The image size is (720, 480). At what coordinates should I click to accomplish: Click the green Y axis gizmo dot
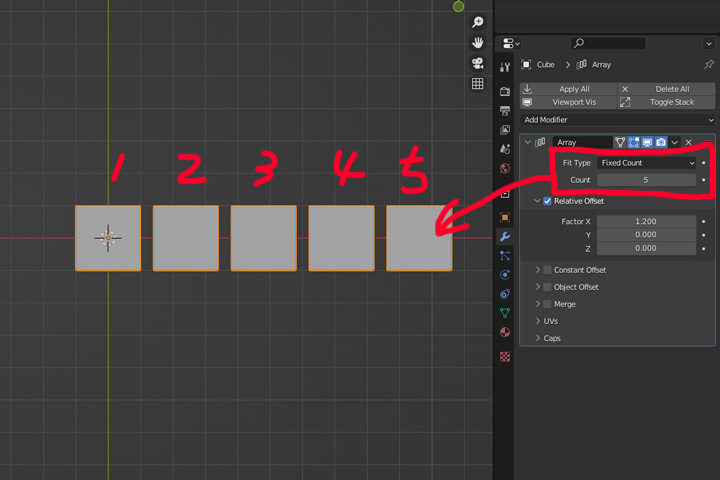tap(458, 6)
